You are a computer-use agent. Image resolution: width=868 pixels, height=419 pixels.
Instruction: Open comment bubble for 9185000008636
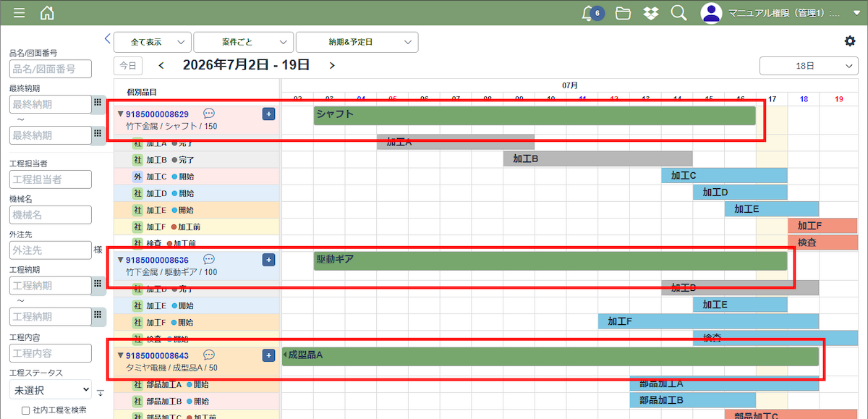tap(209, 259)
